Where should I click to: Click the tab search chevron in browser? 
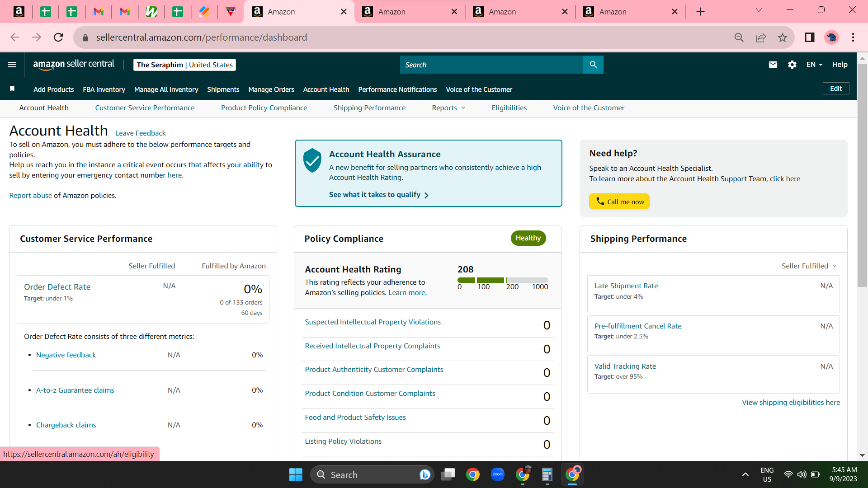tap(759, 10)
